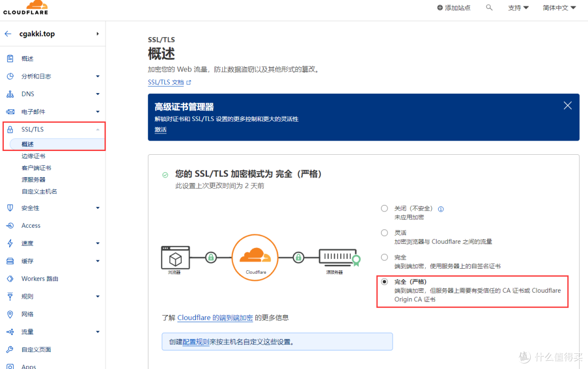Click the Workers 路由 diamond icon
The height and width of the screenshot is (369, 588).
10,279
